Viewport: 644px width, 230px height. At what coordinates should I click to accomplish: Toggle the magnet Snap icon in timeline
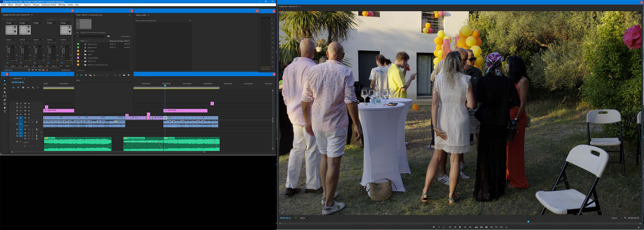[18, 88]
